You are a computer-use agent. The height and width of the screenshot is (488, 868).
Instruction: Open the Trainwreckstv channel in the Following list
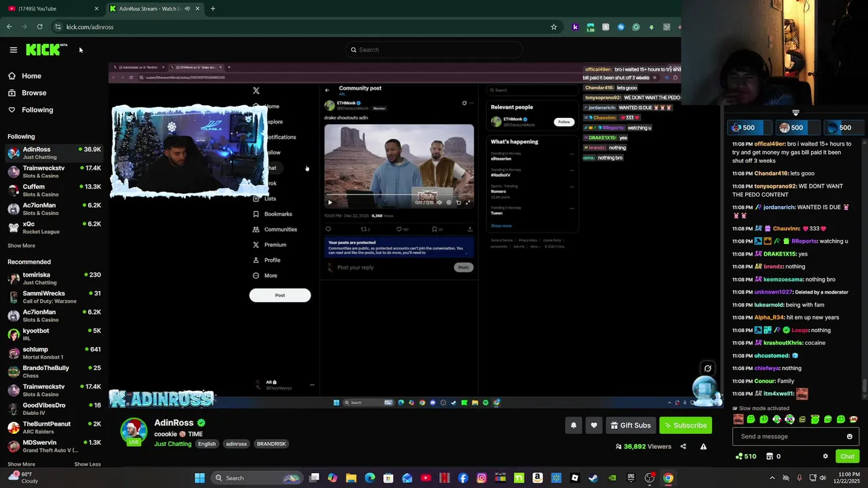[54, 171]
